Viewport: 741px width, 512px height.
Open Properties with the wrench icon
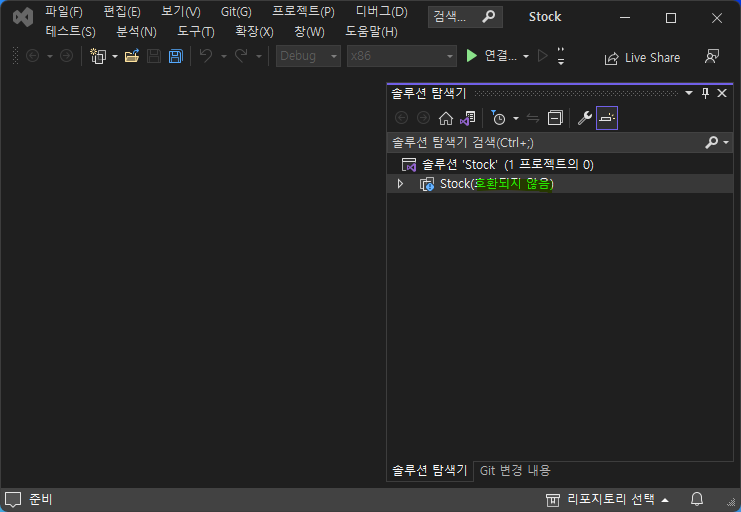click(585, 118)
